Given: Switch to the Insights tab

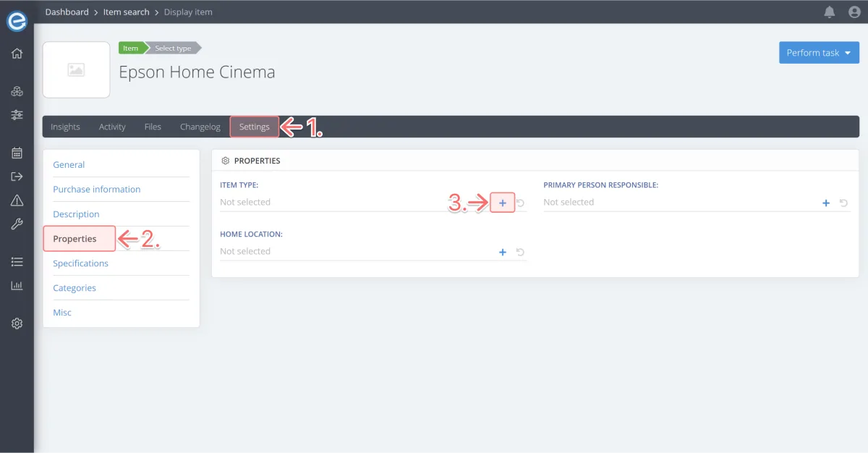Looking at the screenshot, I should point(65,127).
